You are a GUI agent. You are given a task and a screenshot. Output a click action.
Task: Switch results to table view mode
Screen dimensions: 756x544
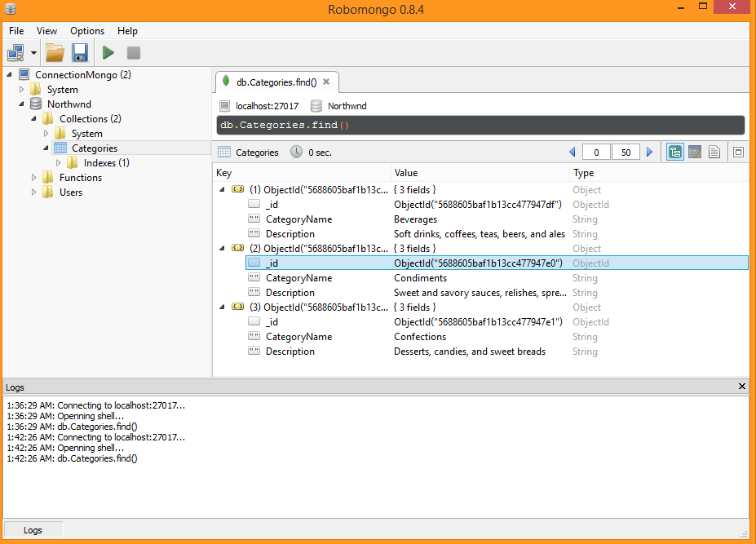[695, 153]
